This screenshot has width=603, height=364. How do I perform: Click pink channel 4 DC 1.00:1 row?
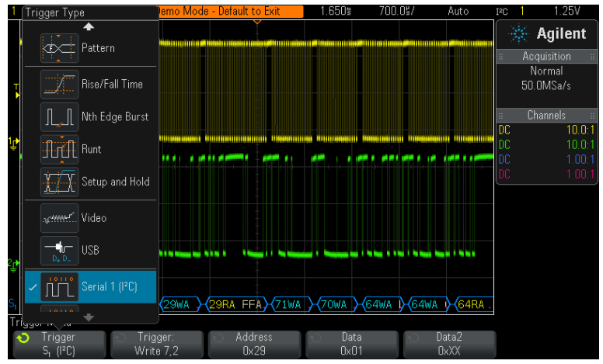(546, 174)
